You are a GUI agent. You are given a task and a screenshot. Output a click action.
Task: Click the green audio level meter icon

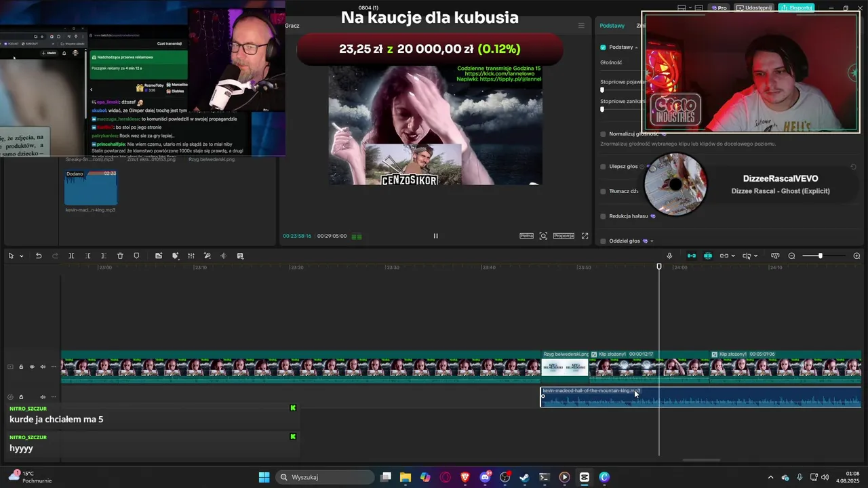point(357,237)
